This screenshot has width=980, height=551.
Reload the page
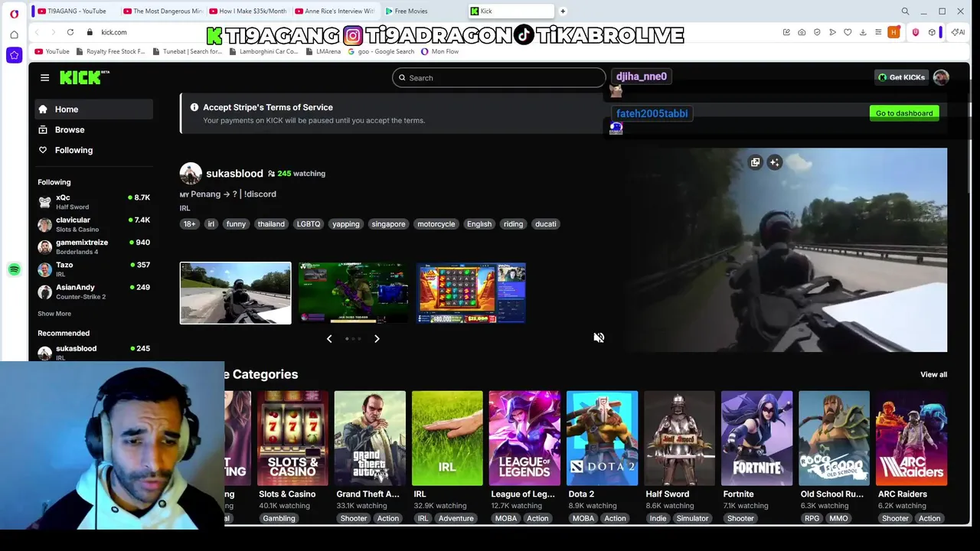(x=70, y=32)
